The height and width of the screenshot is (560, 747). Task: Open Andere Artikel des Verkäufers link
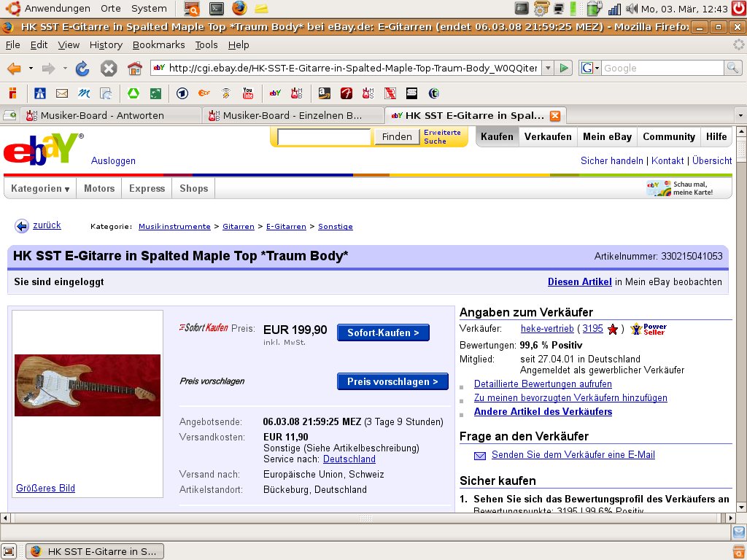coord(543,412)
